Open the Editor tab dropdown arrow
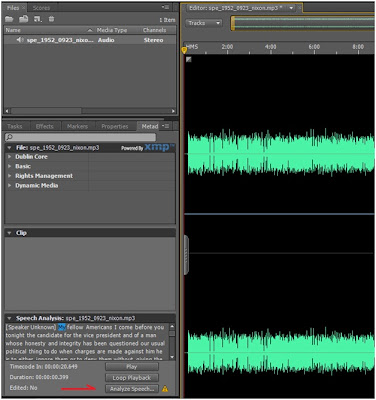This screenshot has width=376, height=400. [292, 8]
